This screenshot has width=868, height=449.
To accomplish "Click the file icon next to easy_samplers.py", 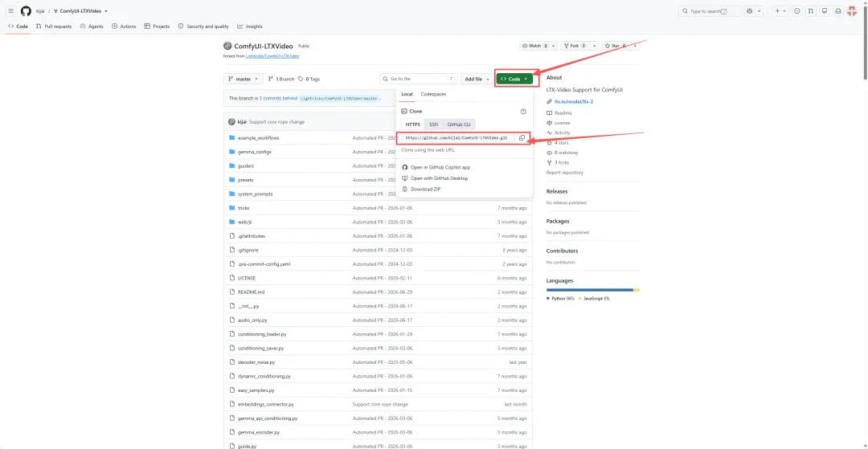I will click(x=232, y=390).
